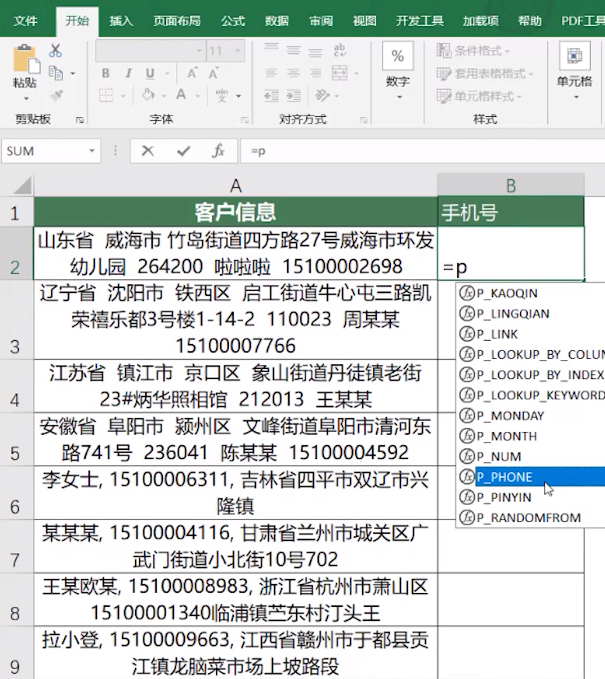Open the Alignment group dialog launcher
Viewport: 605px width, 679px height.
coord(363,120)
